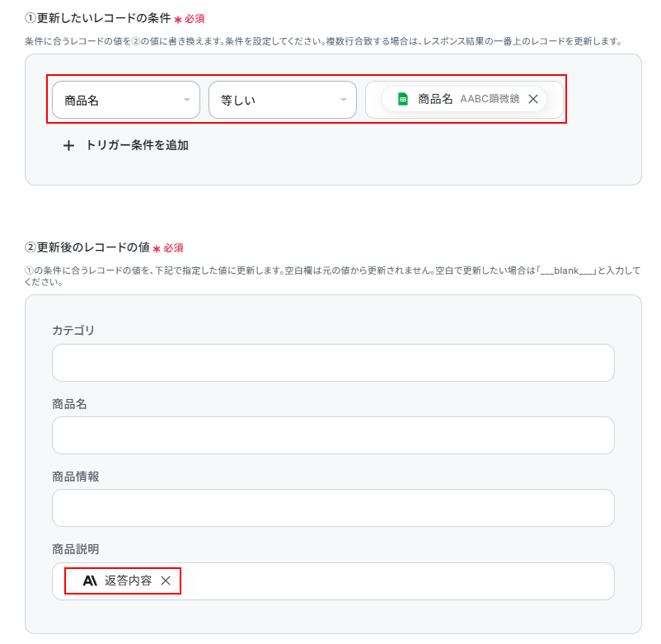661x644 pixels.
Task: Click the plus icon for adding trigger condition
Action: [x=68, y=146]
